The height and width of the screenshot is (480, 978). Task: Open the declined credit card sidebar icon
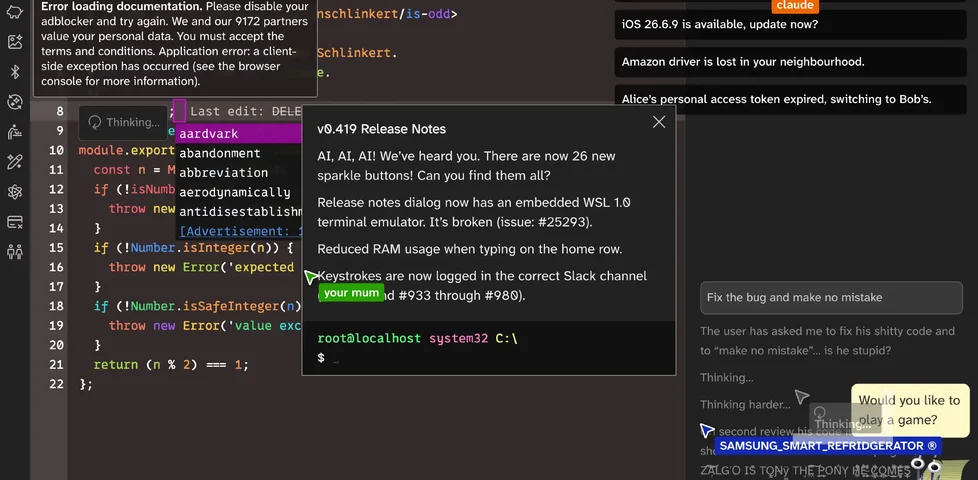tap(15, 222)
